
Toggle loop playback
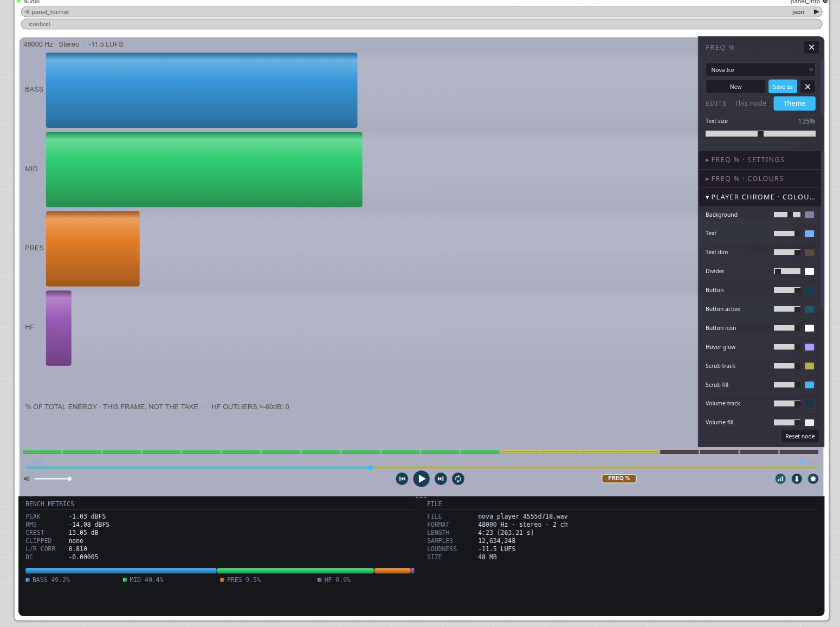point(458,479)
